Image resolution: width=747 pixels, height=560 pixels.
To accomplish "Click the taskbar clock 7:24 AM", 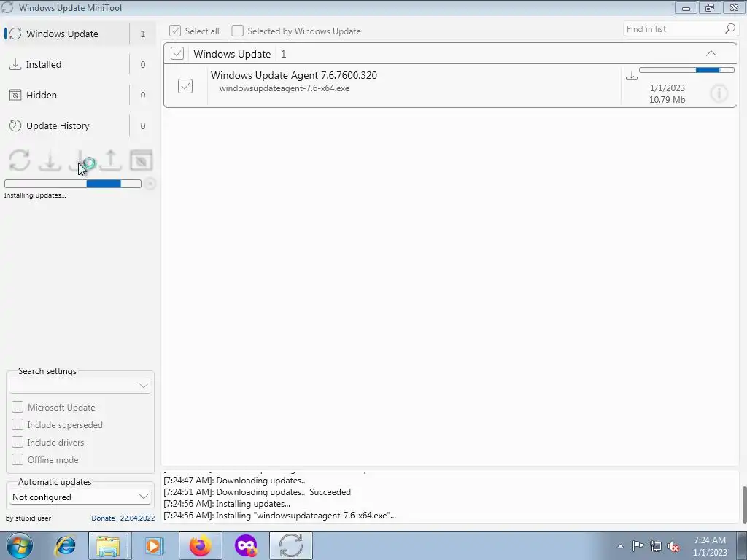I will pos(710,540).
